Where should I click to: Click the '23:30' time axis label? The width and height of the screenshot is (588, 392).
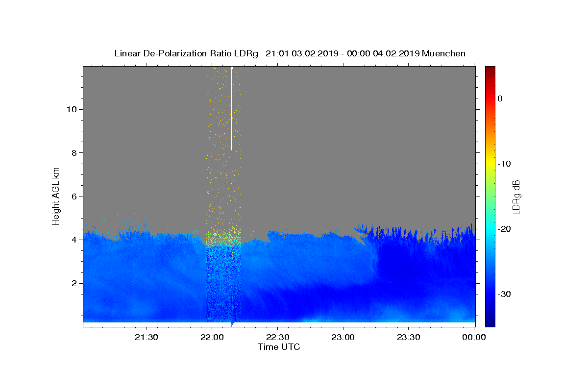pyautogui.click(x=408, y=337)
